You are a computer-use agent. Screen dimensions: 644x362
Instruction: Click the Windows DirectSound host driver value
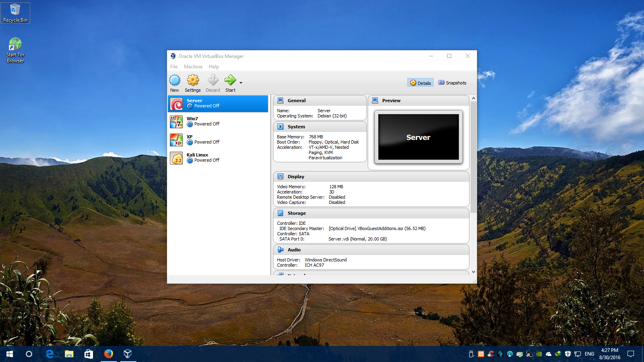(326, 260)
